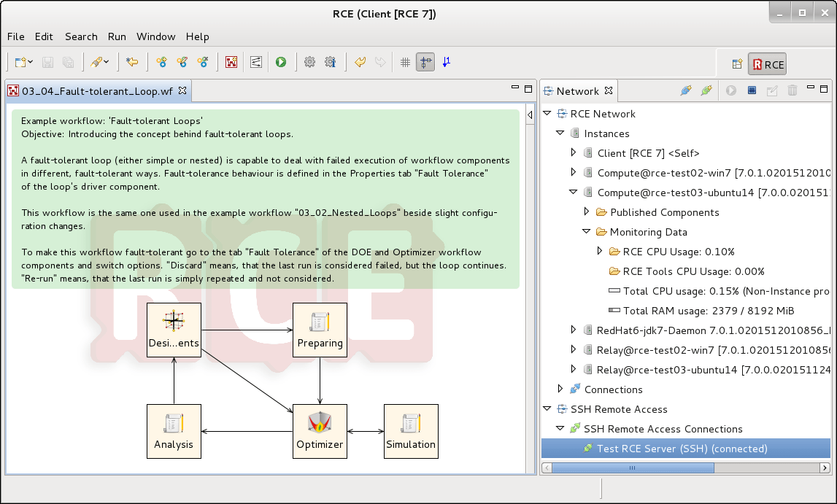Click the yellow undo arrow
The height and width of the screenshot is (504, 837).
360,63
